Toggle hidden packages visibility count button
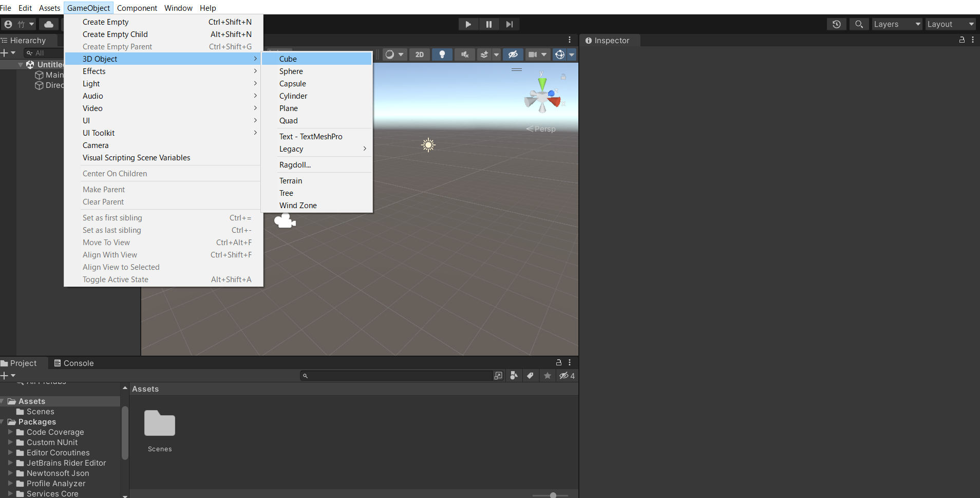Image resolution: width=980 pixels, height=498 pixels. coord(567,376)
